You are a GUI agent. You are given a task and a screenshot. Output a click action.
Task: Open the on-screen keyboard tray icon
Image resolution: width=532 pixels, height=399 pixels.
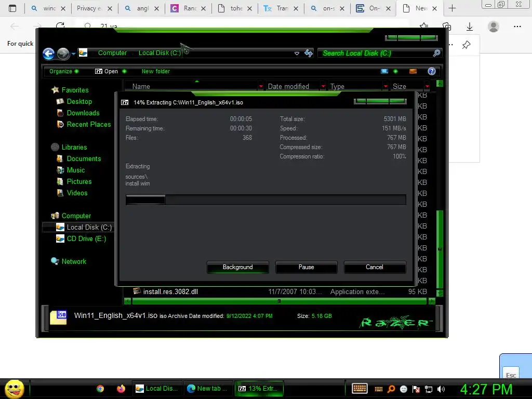pos(360,389)
